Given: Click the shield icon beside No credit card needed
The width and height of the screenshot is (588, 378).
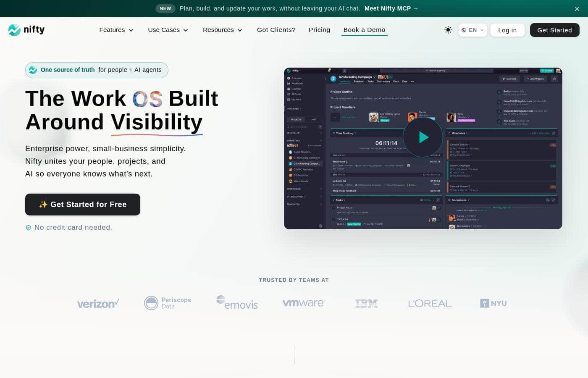Looking at the screenshot, I should 29,228.
